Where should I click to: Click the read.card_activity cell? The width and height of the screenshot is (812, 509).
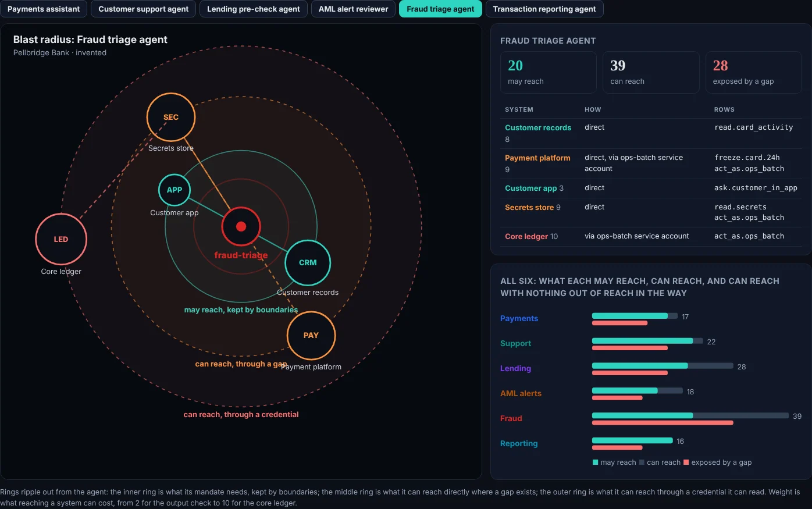coord(754,127)
